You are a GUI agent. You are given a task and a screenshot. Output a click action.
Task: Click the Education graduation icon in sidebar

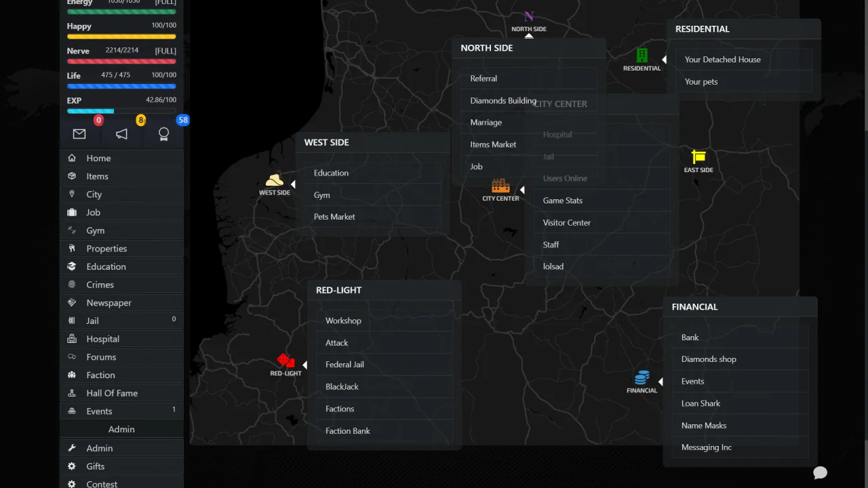(x=72, y=266)
